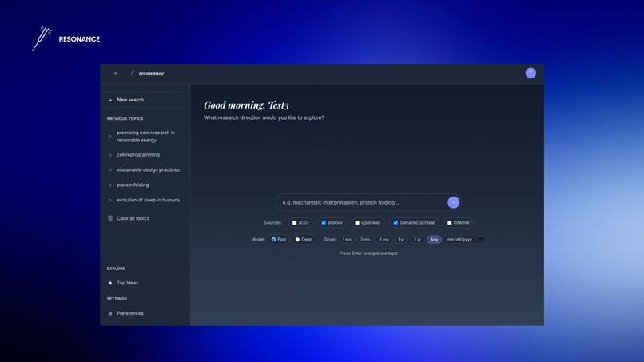This screenshot has width=644, height=362.
Task: Open topic promising new research in renewable energy
Action: click(144, 137)
